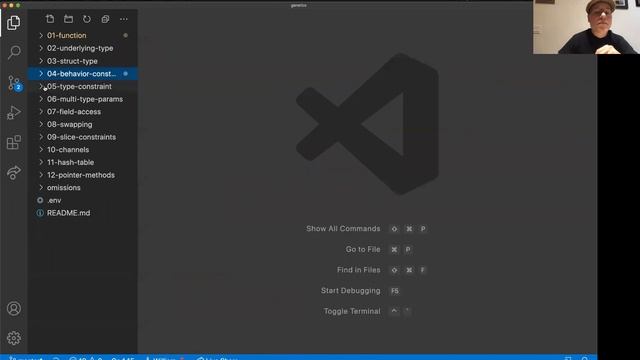Select the 12-pointer-methods folder name
The image size is (640, 360).
tap(81, 175)
